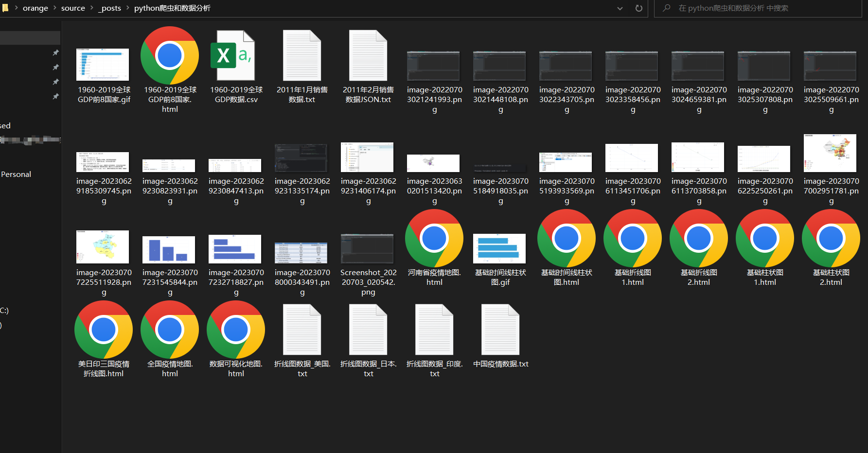Select the 基础柱状图2.html file

pos(831,238)
